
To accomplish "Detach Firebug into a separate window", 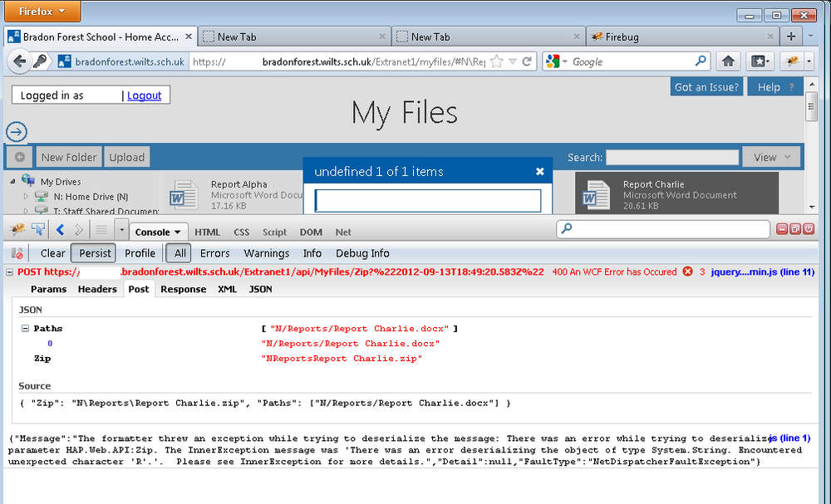I will (795, 229).
